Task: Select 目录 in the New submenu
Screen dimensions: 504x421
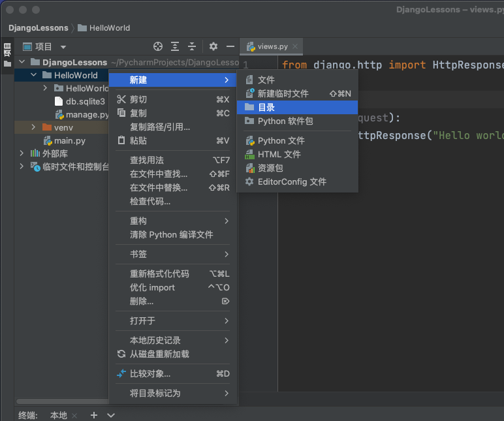Action: [x=266, y=107]
